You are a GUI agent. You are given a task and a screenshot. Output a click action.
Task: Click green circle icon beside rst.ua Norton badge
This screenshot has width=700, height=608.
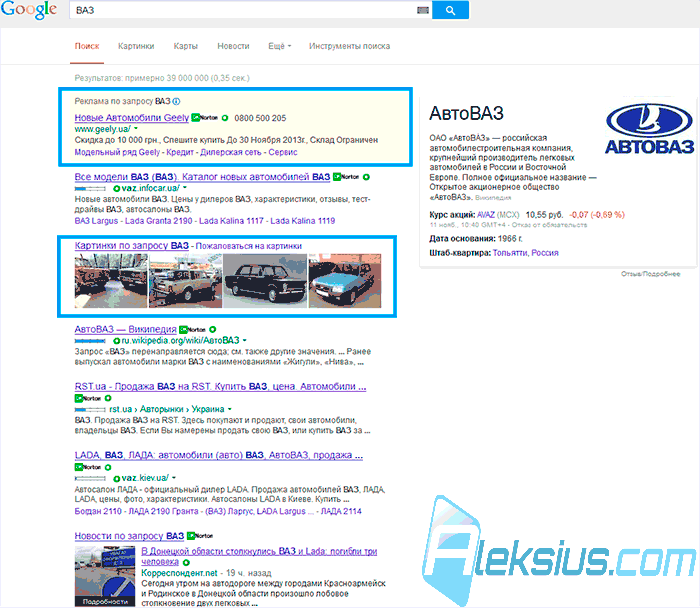(108, 398)
